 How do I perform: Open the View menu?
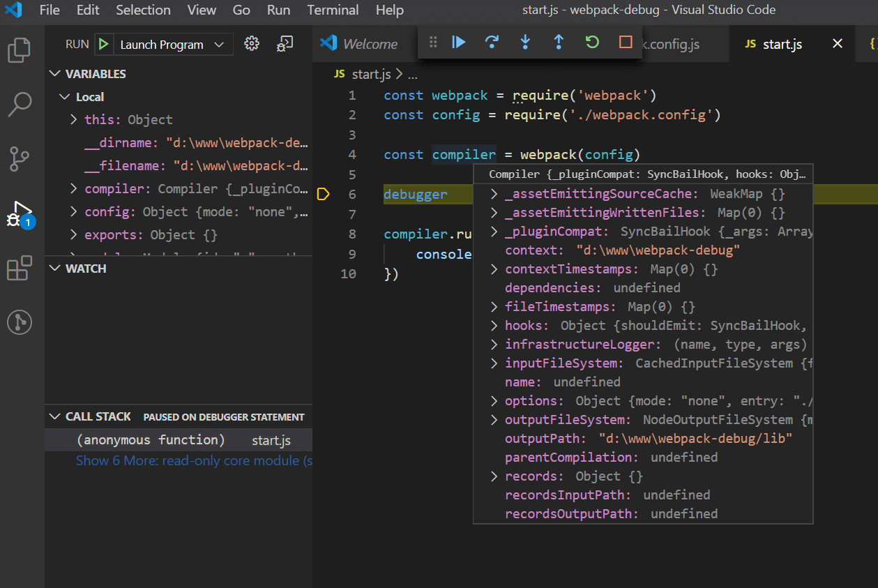(202, 10)
